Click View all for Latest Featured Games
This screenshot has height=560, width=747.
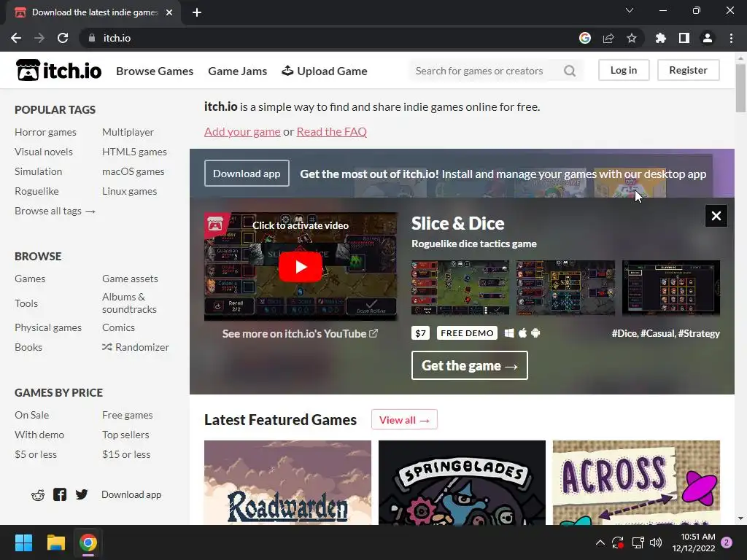pyautogui.click(x=404, y=419)
